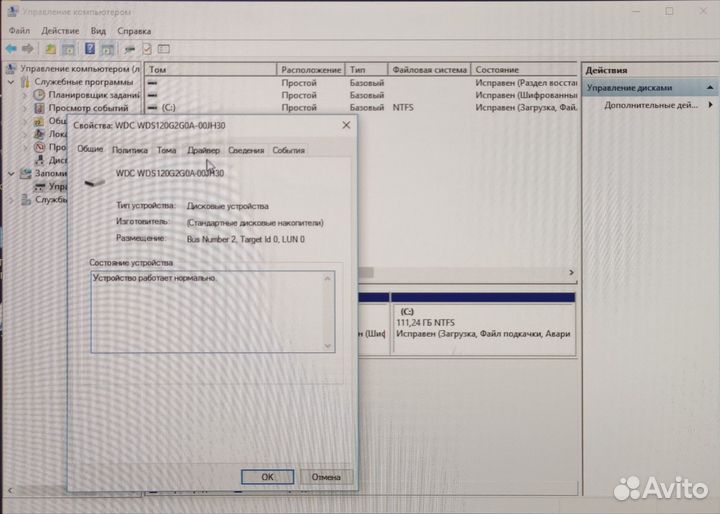This screenshot has height=514, width=720.
Task: Toggle the show/hide console tree icon
Action: [x=68, y=49]
